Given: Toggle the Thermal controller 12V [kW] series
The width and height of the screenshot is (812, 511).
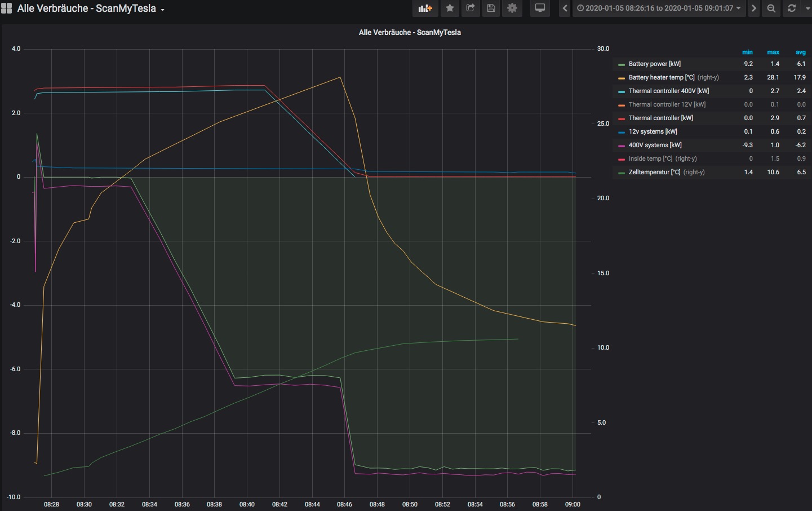Looking at the screenshot, I should pyautogui.click(x=667, y=105).
